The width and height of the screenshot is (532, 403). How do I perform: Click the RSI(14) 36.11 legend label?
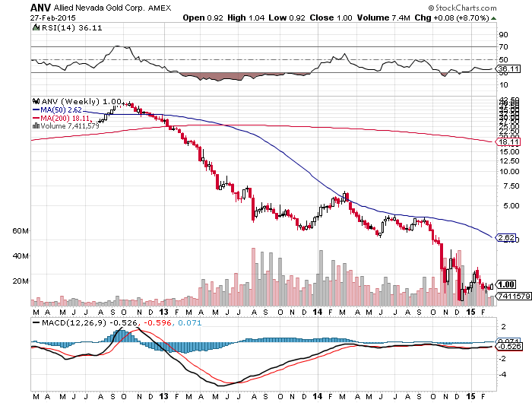tap(71, 28)
